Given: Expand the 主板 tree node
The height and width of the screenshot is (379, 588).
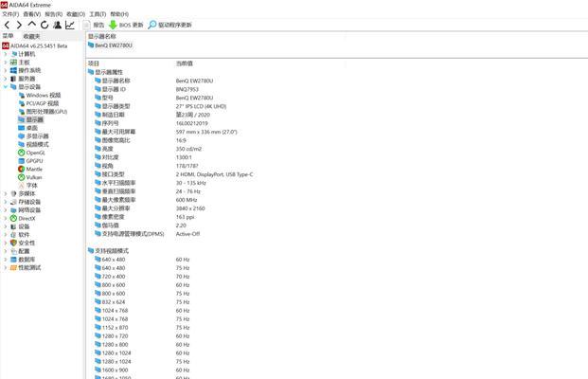Looking at the screenshot, I should [x=6, y=63].
